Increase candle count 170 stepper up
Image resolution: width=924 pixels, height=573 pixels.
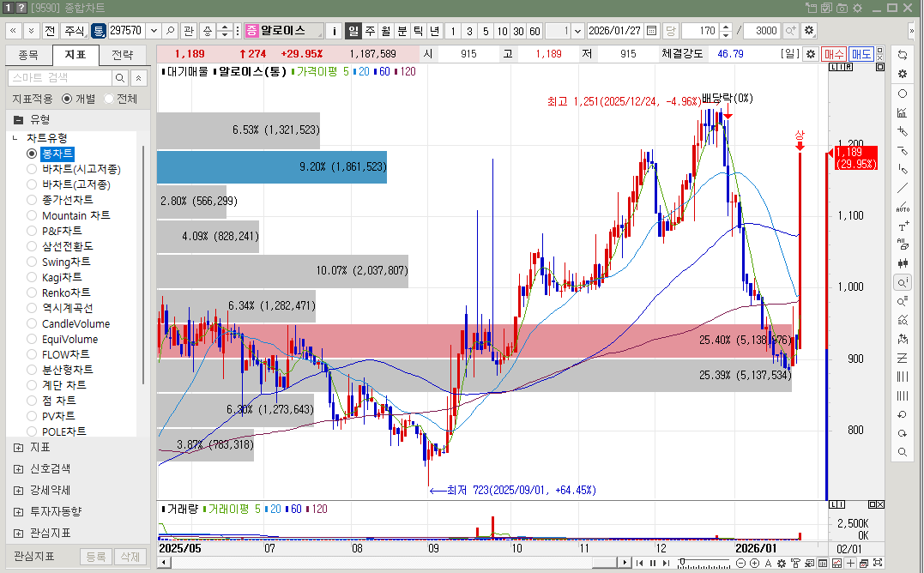(x=726, y=27)
